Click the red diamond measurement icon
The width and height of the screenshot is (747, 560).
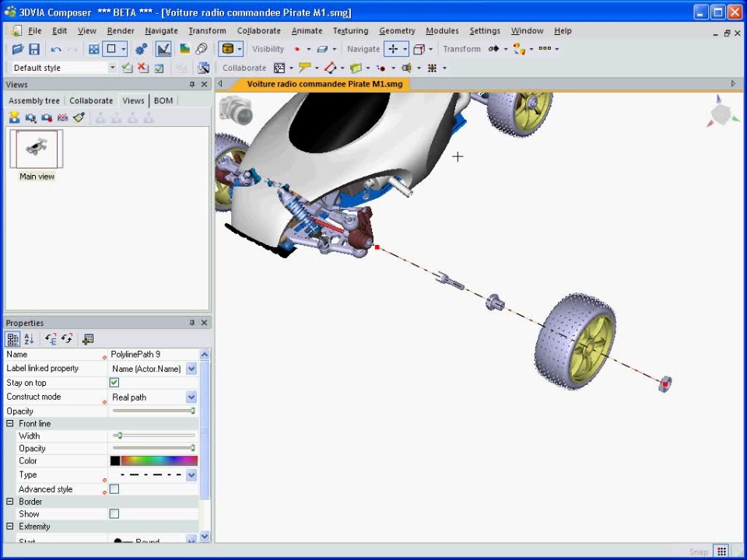click(330, 68)
